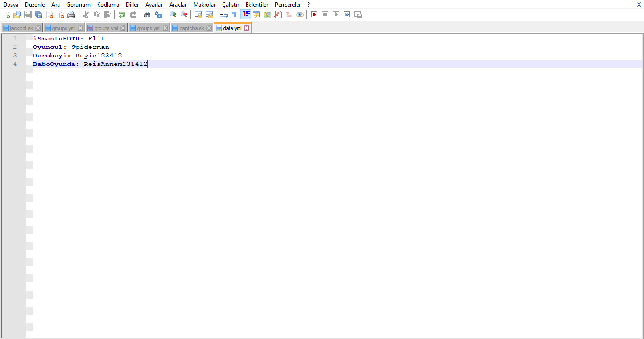Click the Close document toolbar icon

tap(50, 15)
